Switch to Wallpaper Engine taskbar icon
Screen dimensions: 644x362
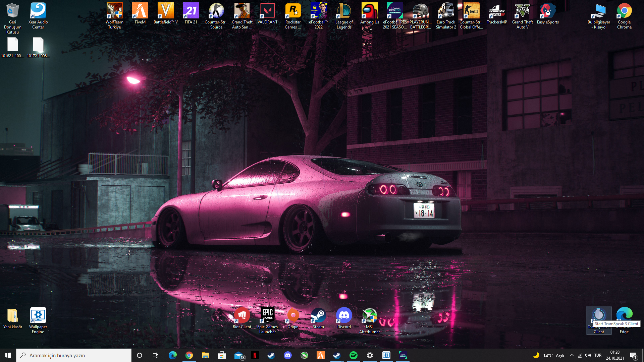pyautogui.click(x=386, y=355)
